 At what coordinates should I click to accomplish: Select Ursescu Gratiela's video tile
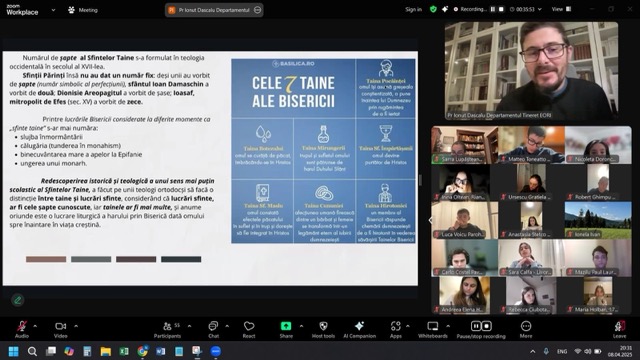click(531, 182)
